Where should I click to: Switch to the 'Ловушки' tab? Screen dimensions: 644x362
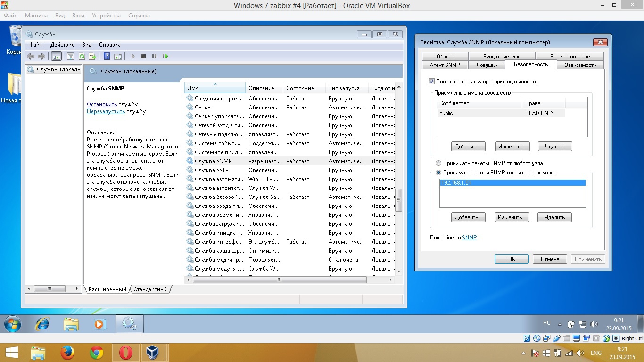click(487, 65)
